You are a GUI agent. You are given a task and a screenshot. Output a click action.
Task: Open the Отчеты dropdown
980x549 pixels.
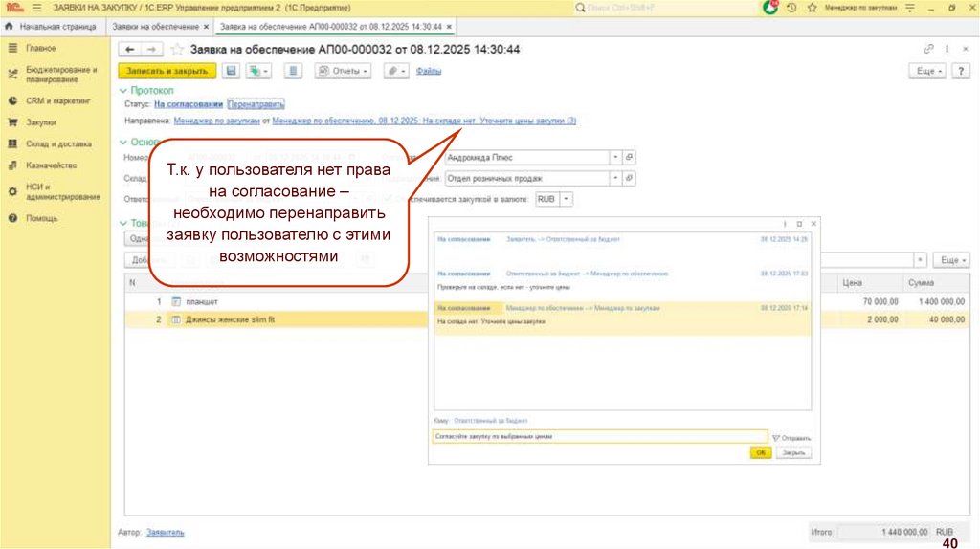click(344, 71)
